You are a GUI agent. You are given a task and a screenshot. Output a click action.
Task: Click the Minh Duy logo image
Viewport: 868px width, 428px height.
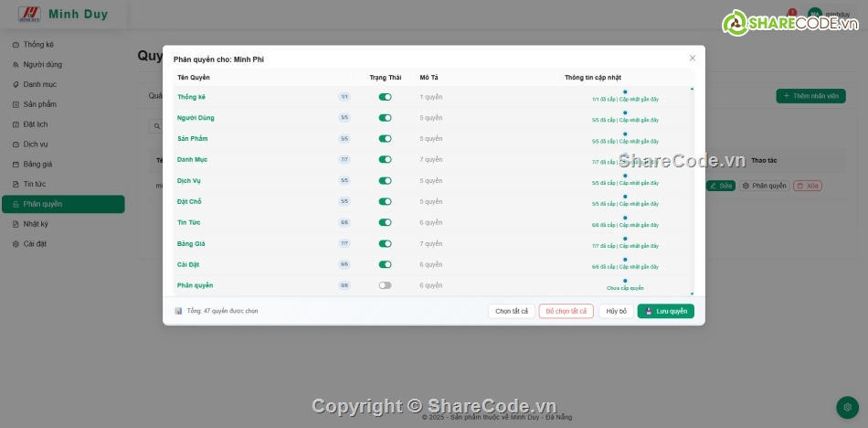pos(29,15)
